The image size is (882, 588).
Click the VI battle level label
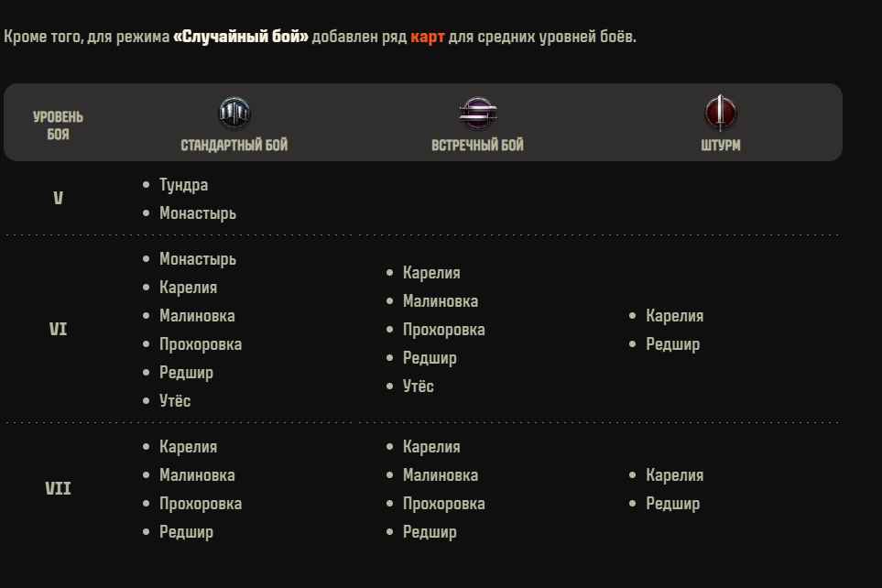58,329
